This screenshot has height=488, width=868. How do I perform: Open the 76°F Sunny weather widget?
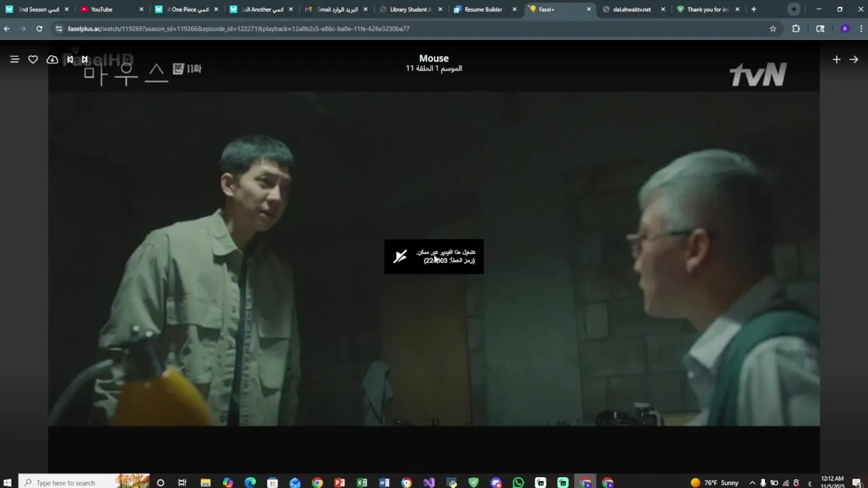tap(715, 483)
